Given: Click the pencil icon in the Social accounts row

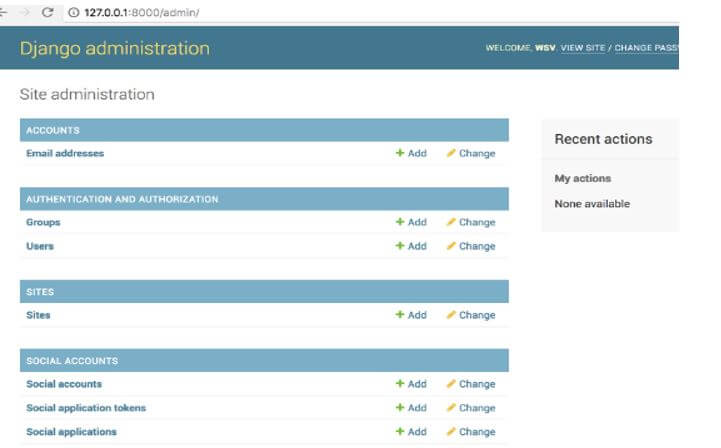Looking at the screenshot, I should (451, 384).
